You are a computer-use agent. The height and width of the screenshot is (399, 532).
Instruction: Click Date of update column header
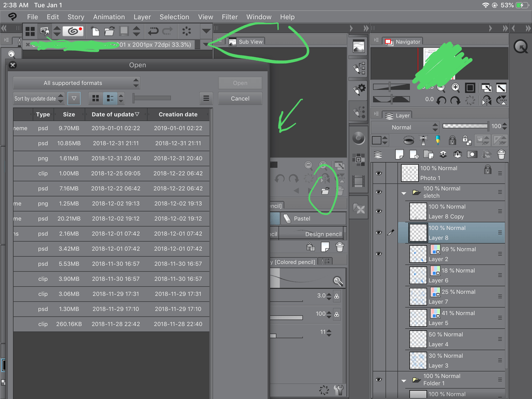point(115,114)
